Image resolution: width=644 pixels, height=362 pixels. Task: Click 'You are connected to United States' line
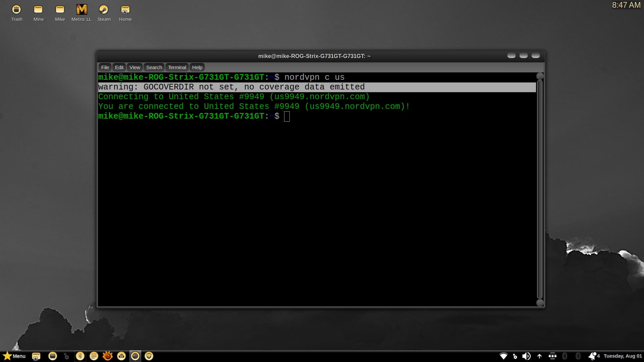coord(254,107)
